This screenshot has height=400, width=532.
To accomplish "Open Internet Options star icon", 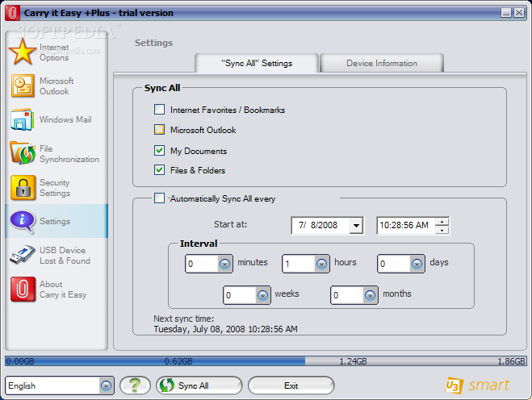I will click(22, 52).
